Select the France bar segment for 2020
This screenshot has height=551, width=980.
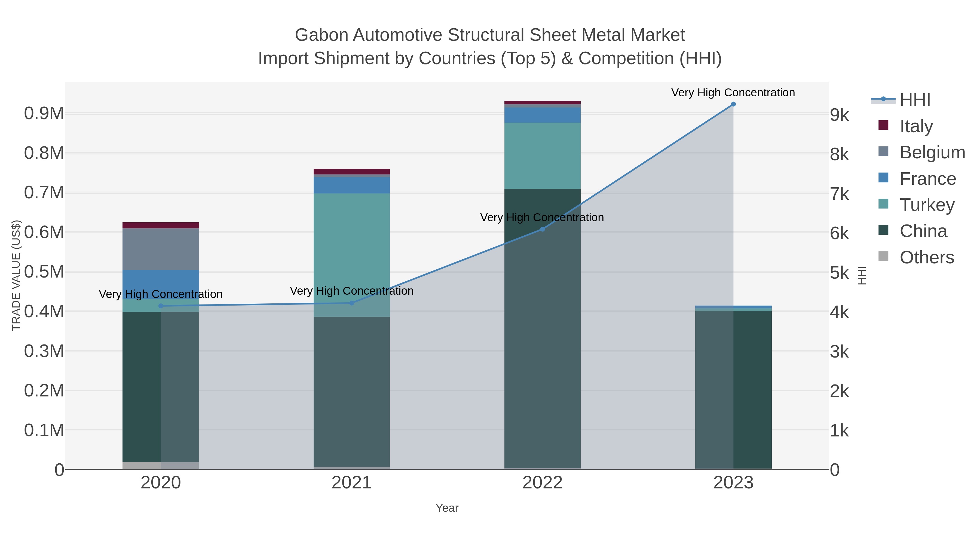[x=161, y=284]
